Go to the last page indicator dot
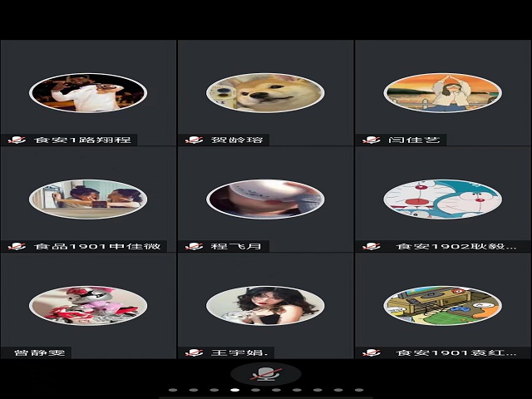This screenshot has height=399, width=532. point(359,389)
